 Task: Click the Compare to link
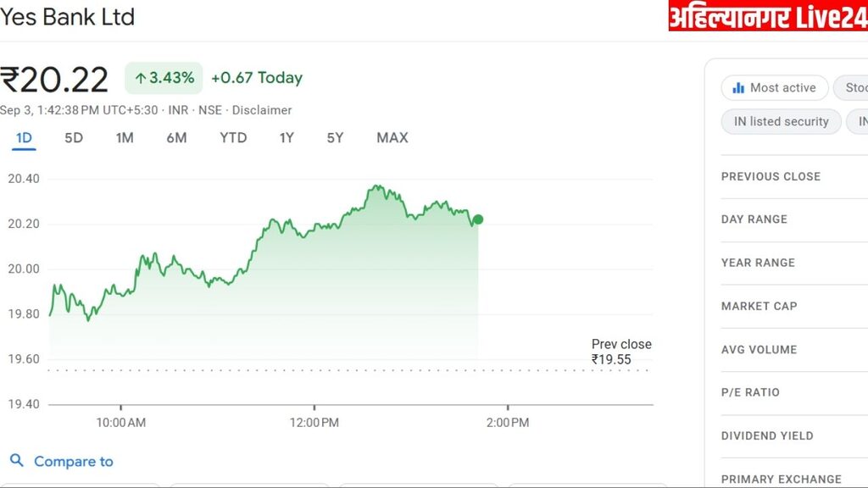73,462
